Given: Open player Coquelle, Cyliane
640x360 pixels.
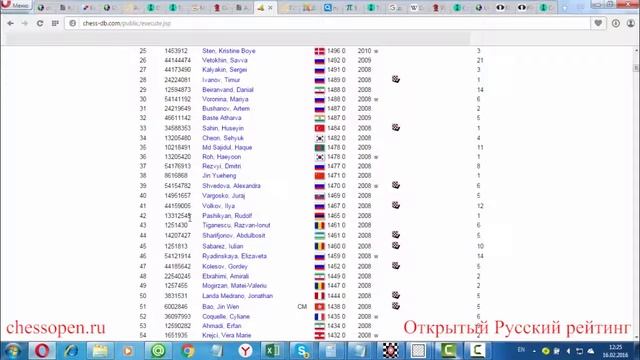Looking at the screenshot, I should (226, 317).
